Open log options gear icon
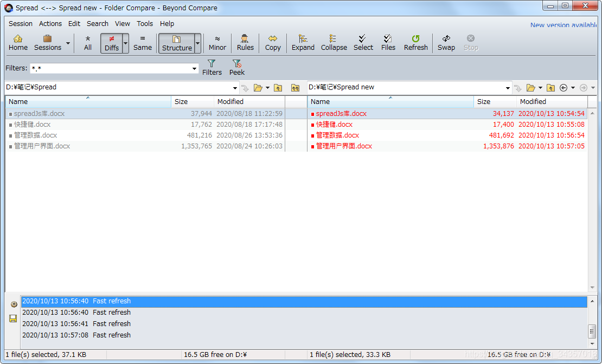 (x=14, y=304)
